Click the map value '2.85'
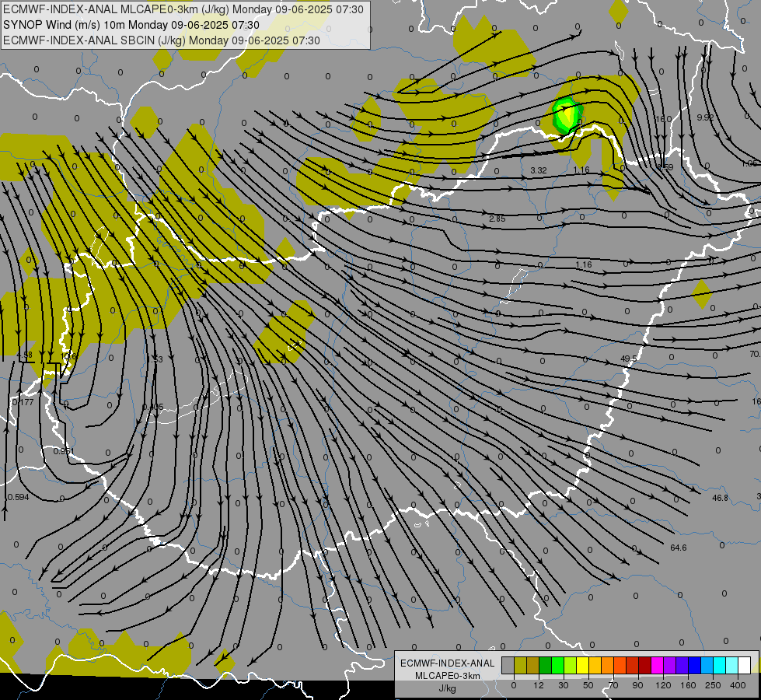Viewport: 761px width, 700px height. coord(497,219)
